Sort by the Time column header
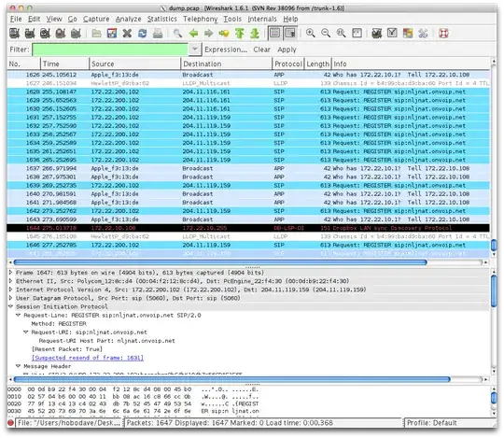 64,64
